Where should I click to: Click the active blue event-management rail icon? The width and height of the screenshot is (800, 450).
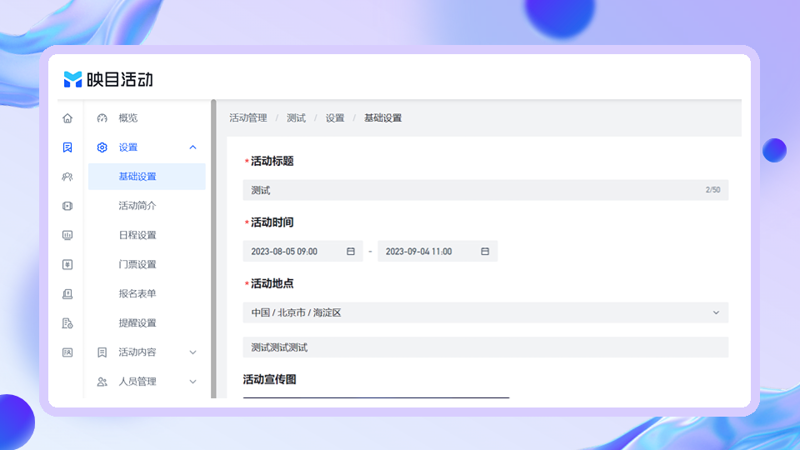(67, 147)
